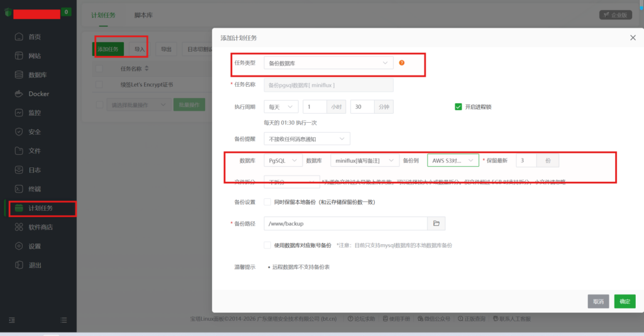
Task: Enable 同时保留本地备份 checkbox
Action: 268,202
